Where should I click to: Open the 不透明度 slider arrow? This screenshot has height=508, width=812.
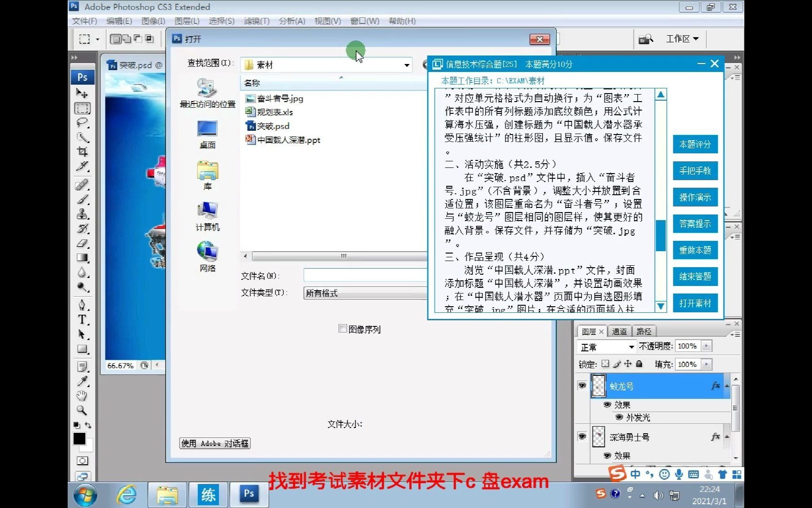(706, 346)
